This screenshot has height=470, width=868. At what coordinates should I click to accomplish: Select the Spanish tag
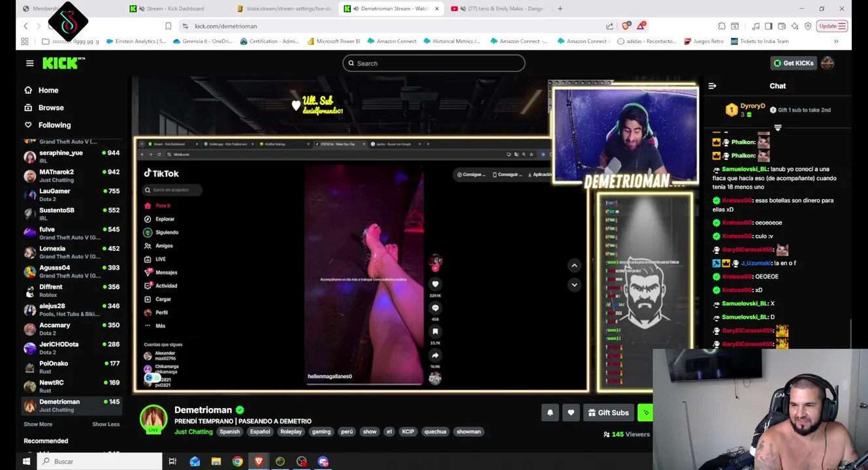(x=229, y=431)
